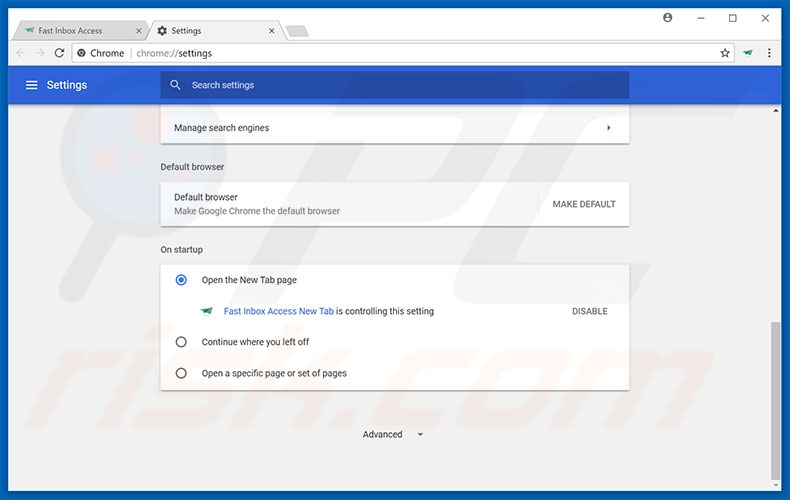The height and width of the screenshot is (500, 790).
Task: Go forward with the forward arrow
Action: pos(40,53)
